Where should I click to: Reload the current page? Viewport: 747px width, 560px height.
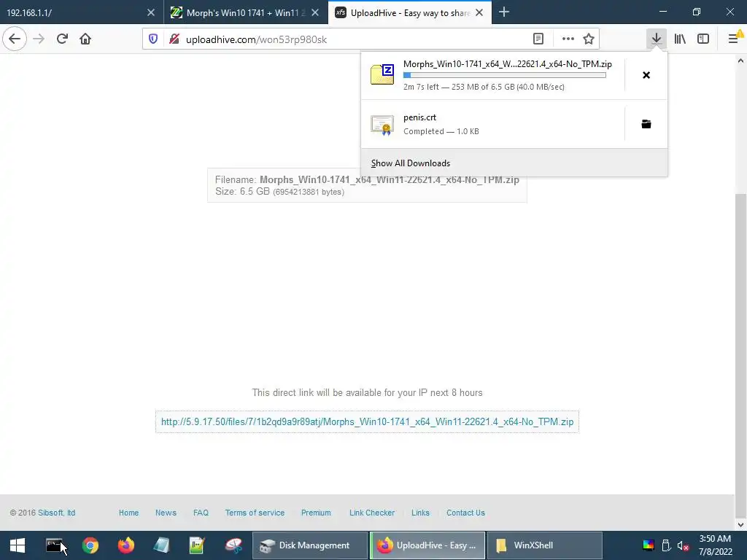(x=62, y=39)
